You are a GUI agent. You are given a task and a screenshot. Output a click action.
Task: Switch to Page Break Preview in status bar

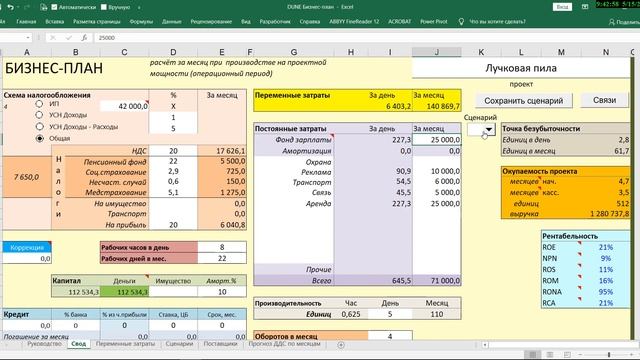point(567,354)
